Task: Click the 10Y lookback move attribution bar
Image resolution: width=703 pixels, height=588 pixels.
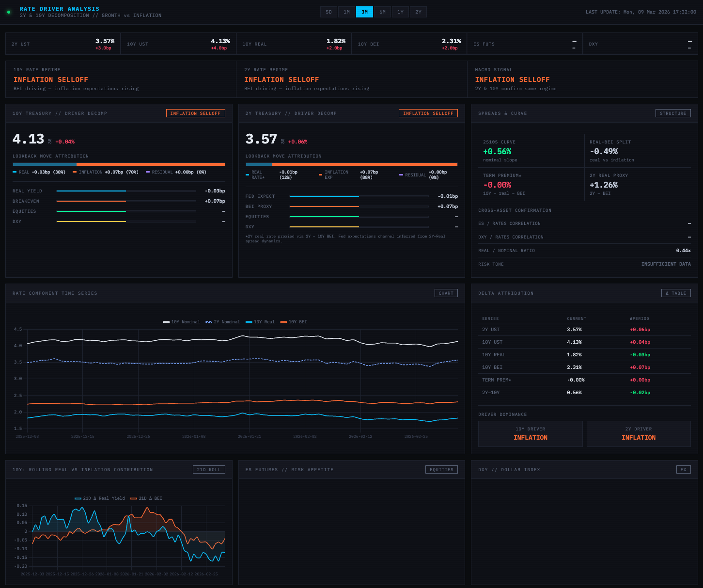Action: [119, 164]
